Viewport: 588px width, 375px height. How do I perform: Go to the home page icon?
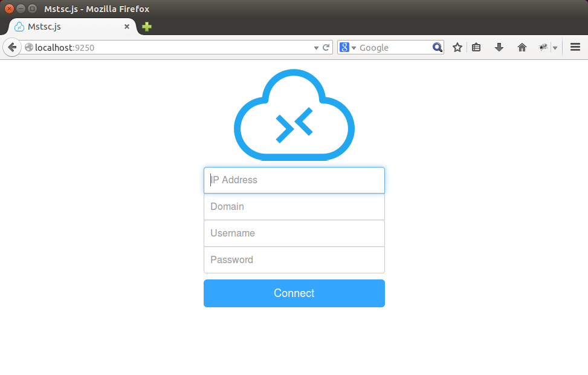point(522,47)
